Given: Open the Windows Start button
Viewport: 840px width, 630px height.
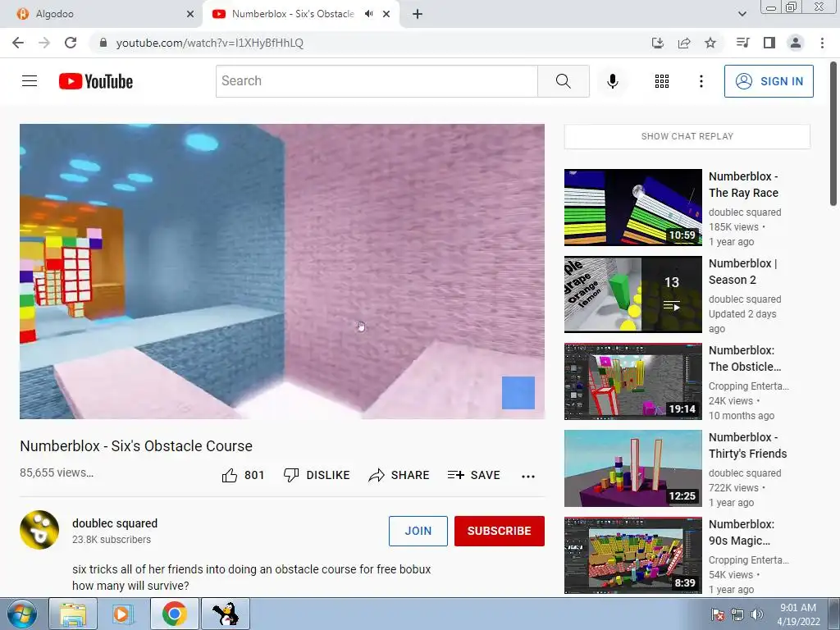Looking at the screenshot, I should tap(22, 614).
